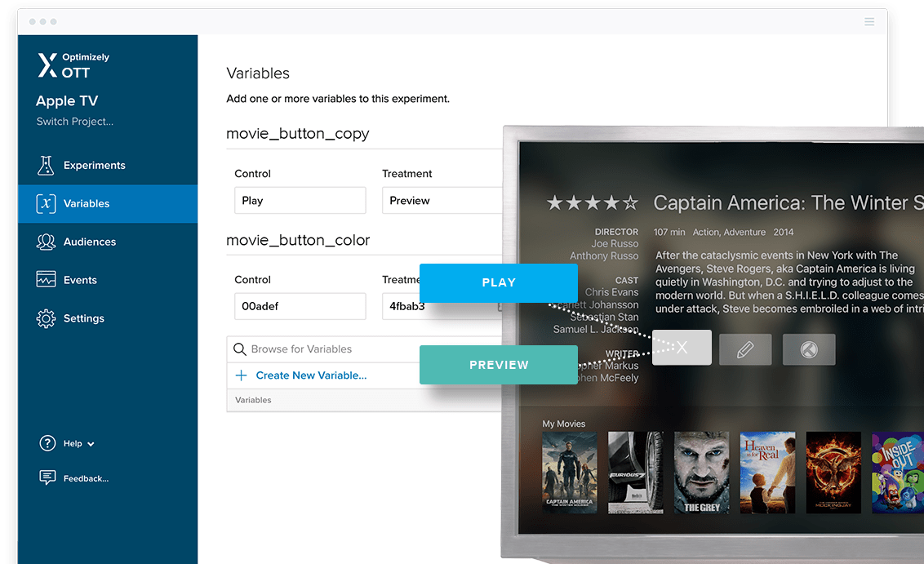
Task: Select the Mockingjay movie poster
Action: (833, 473)
